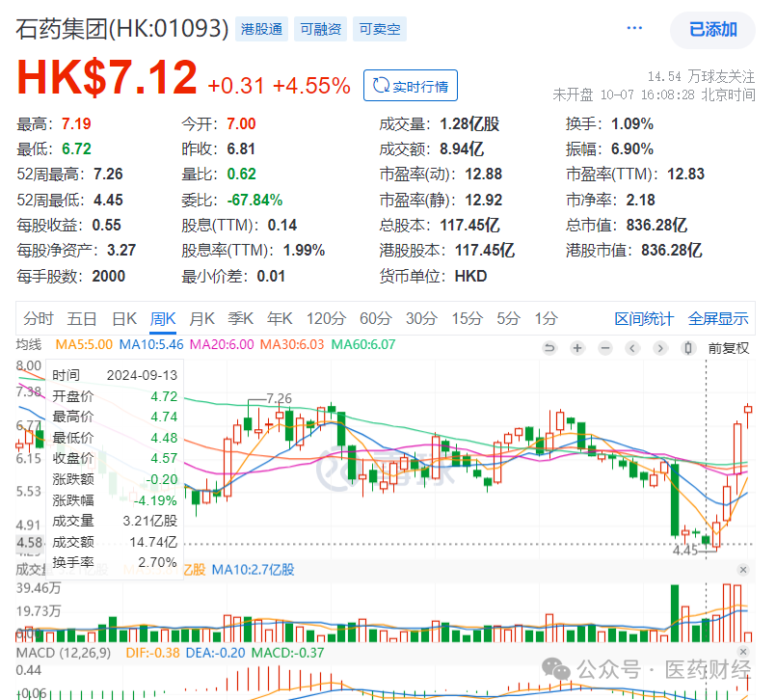Click the 4.45 low marker on the chart

pyautogui.click(x=685, y=550)
